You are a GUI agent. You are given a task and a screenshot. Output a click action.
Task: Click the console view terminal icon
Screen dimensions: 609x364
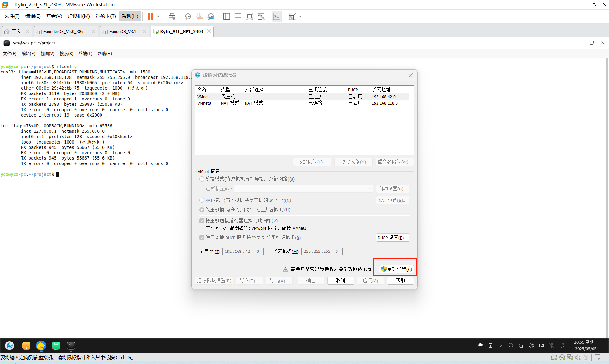coord(277,16)
